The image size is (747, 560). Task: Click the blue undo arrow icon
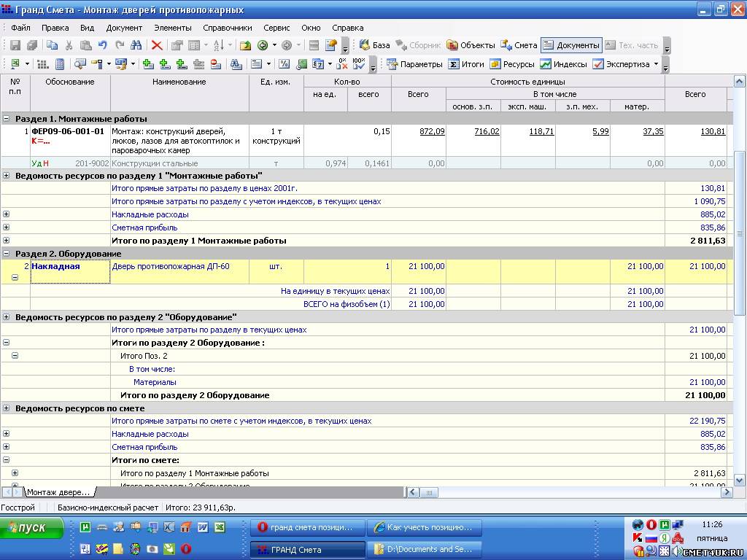point(103,45)
